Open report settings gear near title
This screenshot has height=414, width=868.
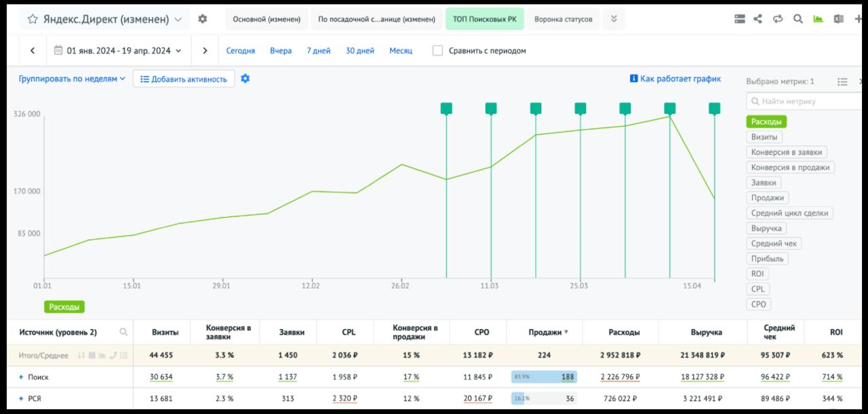(202, 19)
